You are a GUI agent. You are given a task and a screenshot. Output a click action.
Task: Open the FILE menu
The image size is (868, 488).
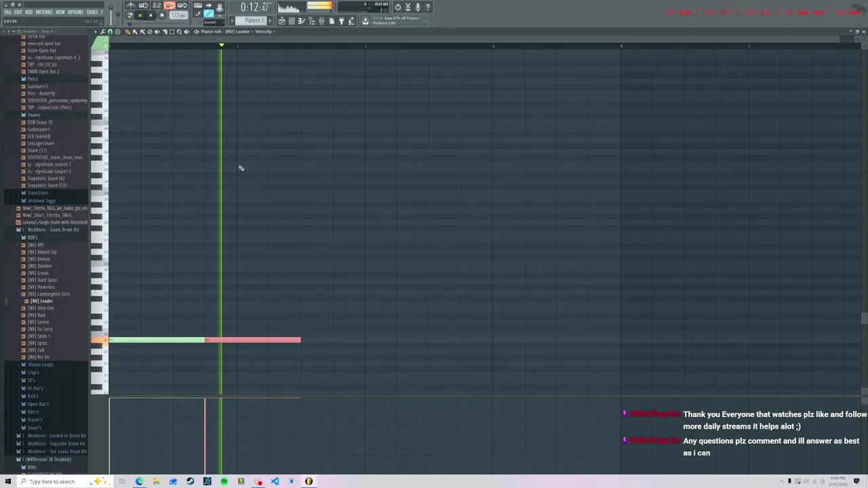click(x=7, y=12)
